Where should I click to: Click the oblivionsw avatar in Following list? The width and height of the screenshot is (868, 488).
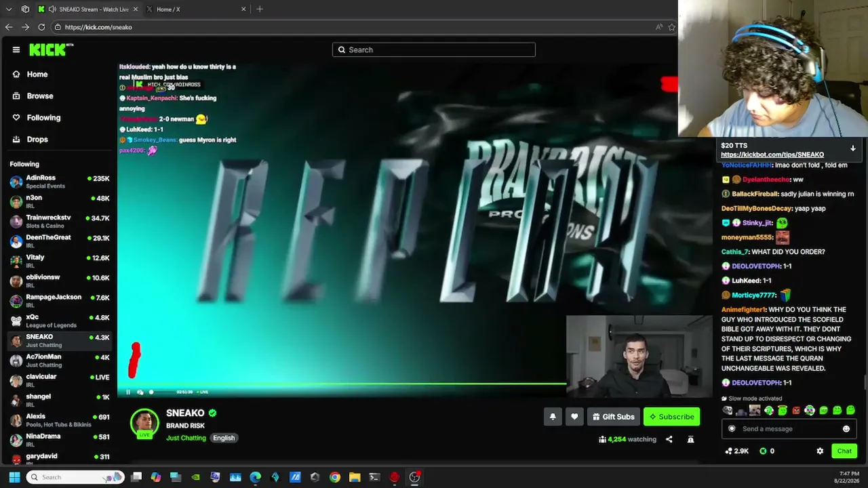[x=16, y=281]
